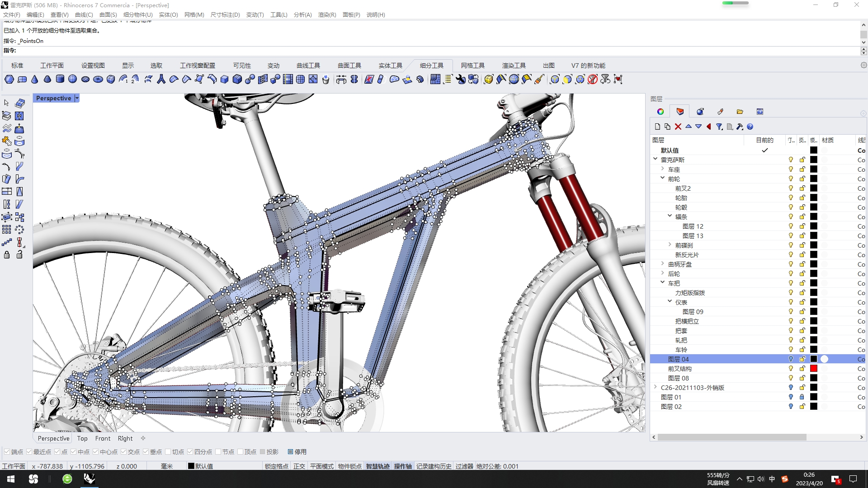Delete the selected layer with the red X

coord(678,127)
